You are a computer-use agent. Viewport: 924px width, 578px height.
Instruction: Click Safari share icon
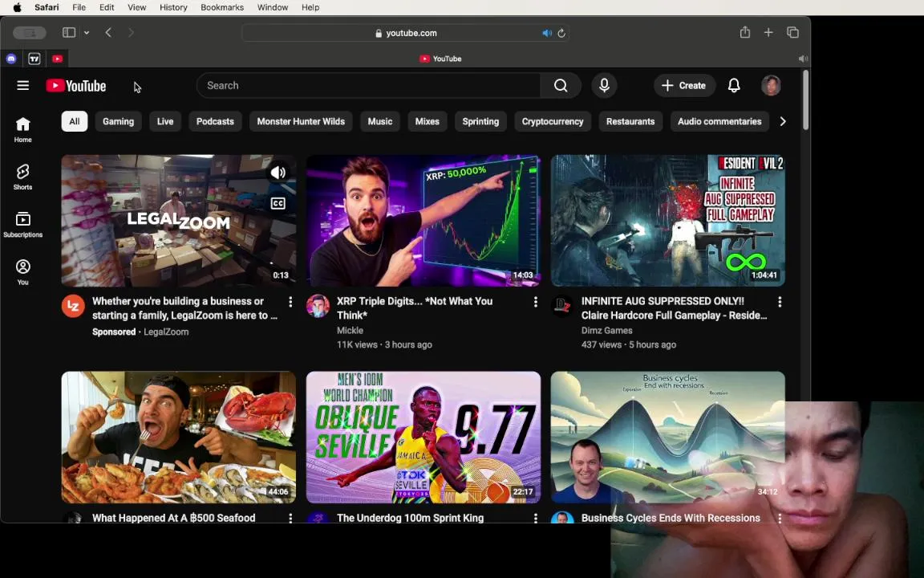[x=745, y=32]
